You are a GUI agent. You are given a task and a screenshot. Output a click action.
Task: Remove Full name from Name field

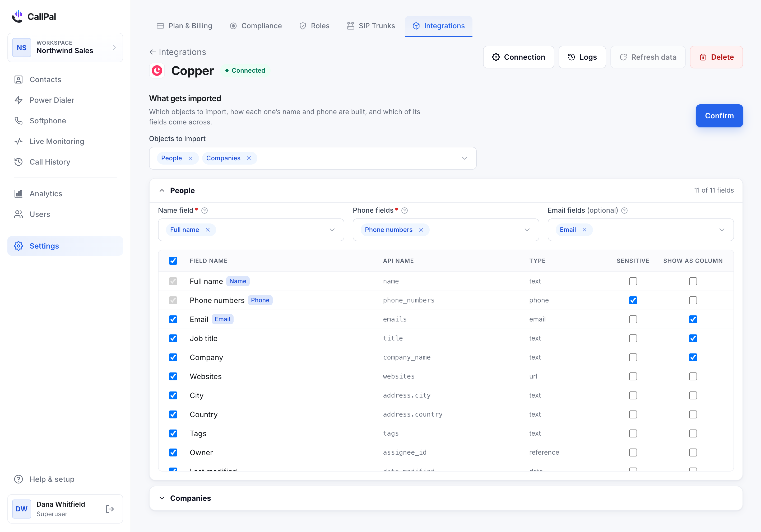[x=208, y=230]
